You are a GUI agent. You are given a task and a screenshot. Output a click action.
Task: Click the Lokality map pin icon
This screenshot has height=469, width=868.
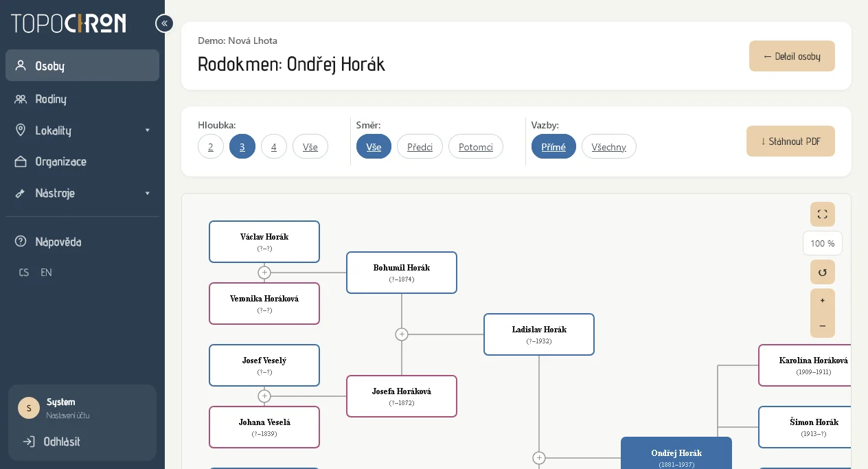[21, 130]
